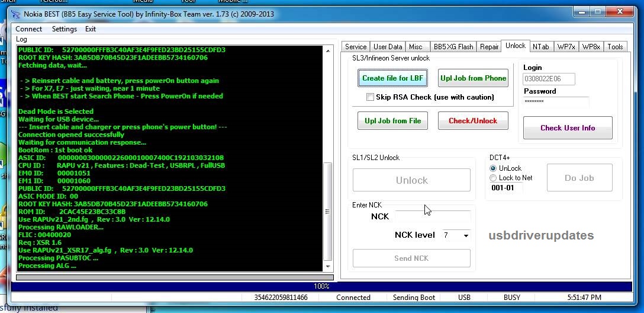Screen dimensions: 644x313
Task: Open the Tools tab
Action: coord(615,46)
